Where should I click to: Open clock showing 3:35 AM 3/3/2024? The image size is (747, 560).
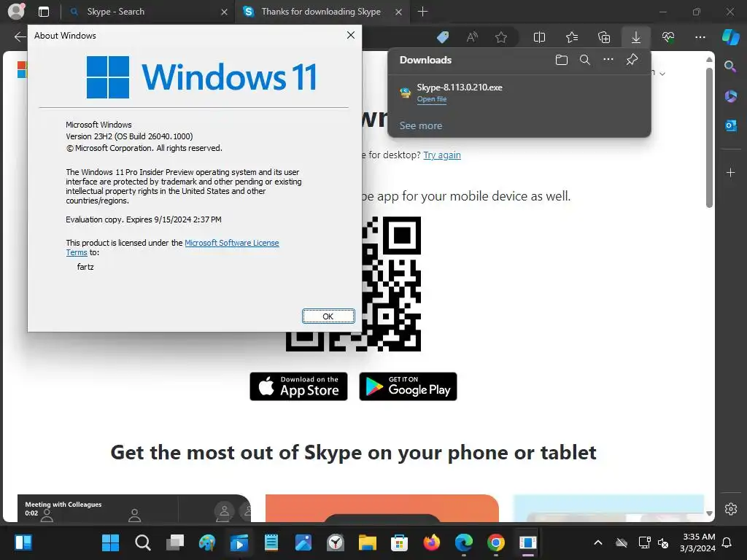pos(697,542)
